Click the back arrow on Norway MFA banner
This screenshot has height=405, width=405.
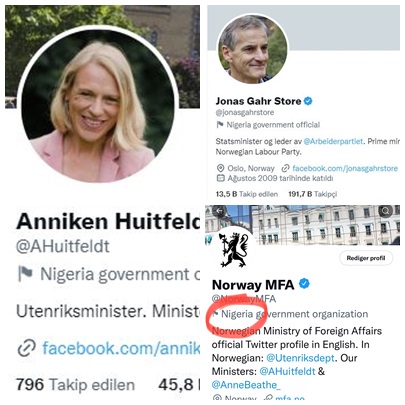tap(220, 211)
